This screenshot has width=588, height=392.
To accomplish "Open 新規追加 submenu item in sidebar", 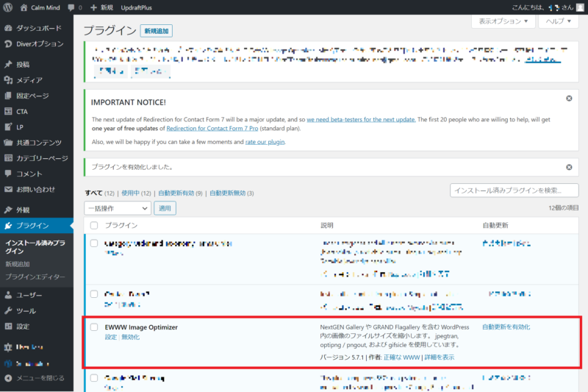I will (x=17, y=264).
